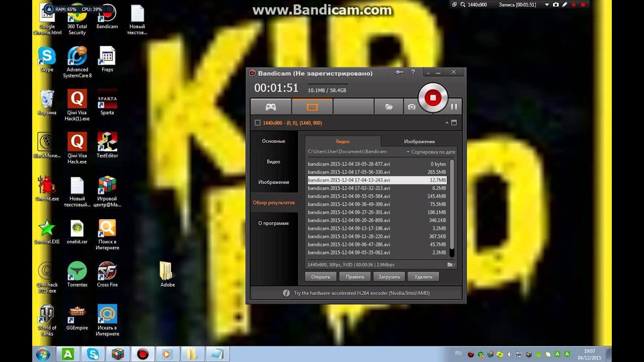Select file bandicam 2015-12-04 09-55-05-584.avi
The height and width of the screenshot is (362, 644).
(x=377, y=196)
